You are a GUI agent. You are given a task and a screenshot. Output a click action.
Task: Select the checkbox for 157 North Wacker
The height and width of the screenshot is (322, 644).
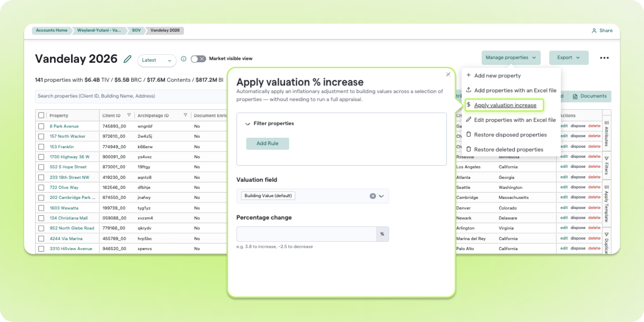[x=41, y=137]
